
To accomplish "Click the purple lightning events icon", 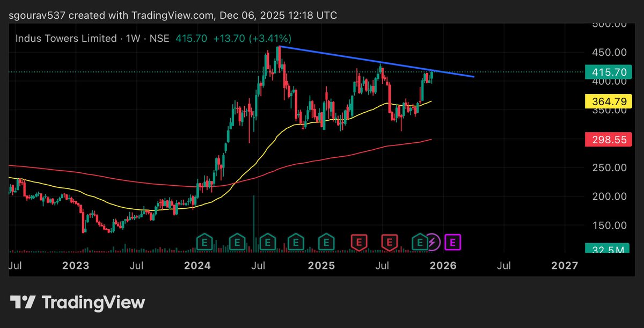I will point(433,242).
